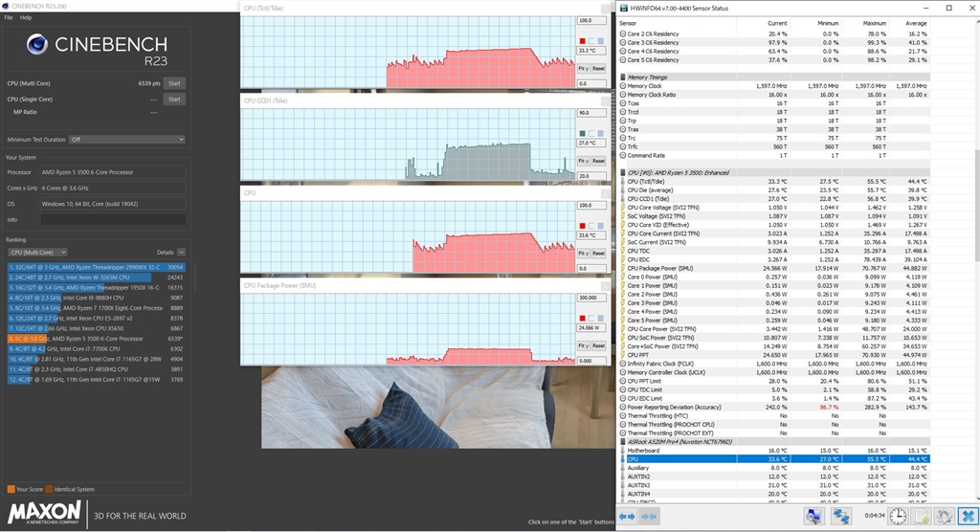980x532 pixels.
Task: Close the CPU (Tctl/Tdie) graph window
Action: [x=606, y=8]
